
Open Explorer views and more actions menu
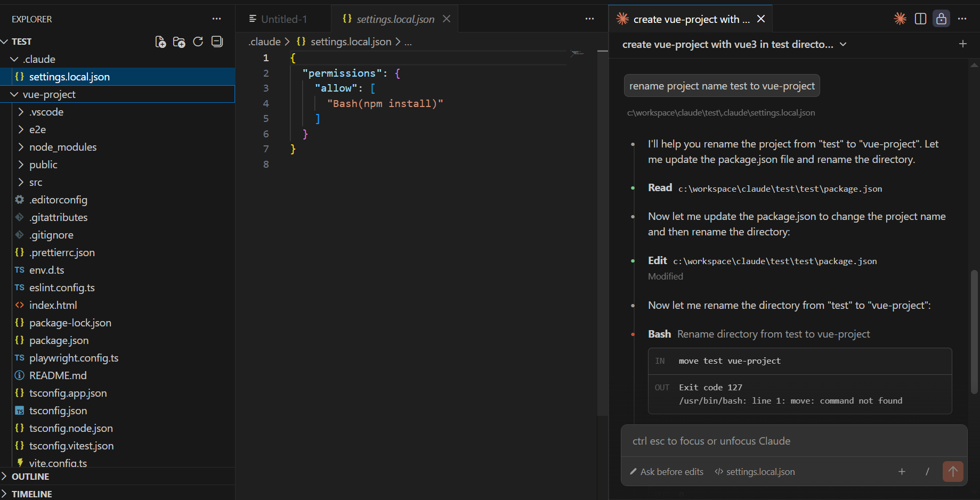click(x=216, y=19)
